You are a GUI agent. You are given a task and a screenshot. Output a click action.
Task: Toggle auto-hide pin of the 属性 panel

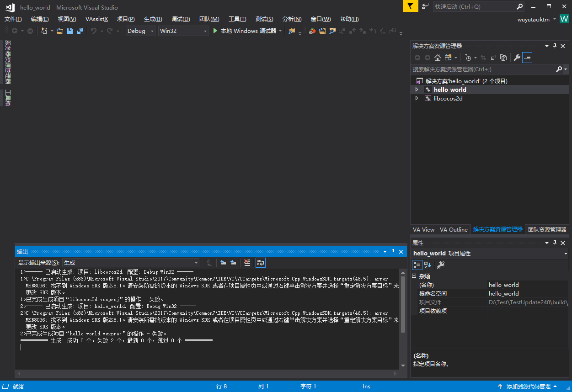click(x=555, y=243)
